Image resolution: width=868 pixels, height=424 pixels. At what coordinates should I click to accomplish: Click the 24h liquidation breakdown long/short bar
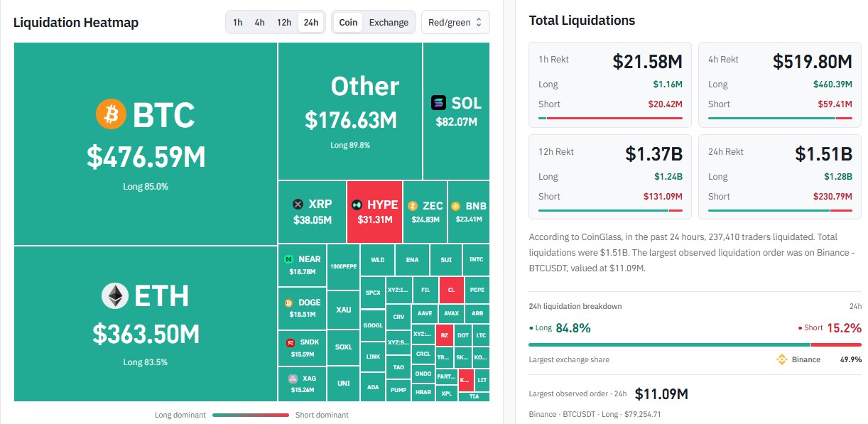pyautogui.click(x=695, y=344)
